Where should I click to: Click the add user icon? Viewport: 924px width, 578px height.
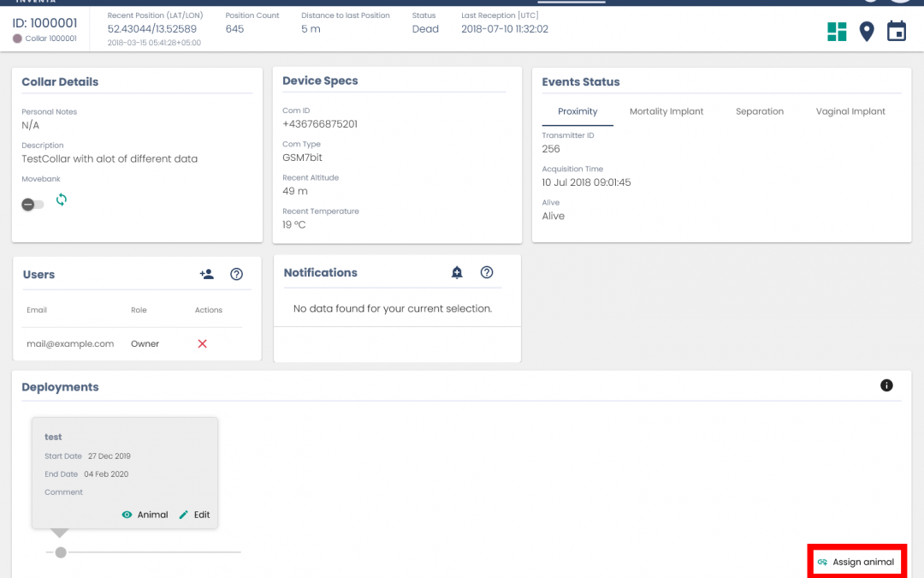(x=206, y=274)
